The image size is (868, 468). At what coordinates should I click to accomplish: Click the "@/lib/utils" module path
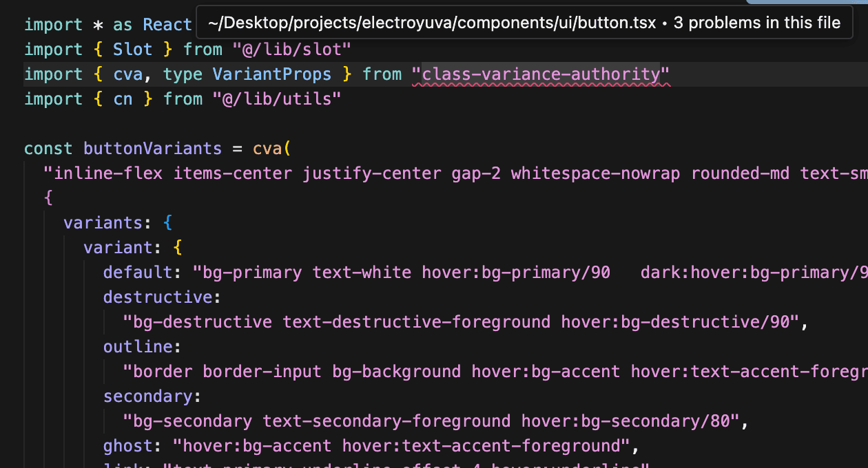pyautogui.click(x=278, y=99)
